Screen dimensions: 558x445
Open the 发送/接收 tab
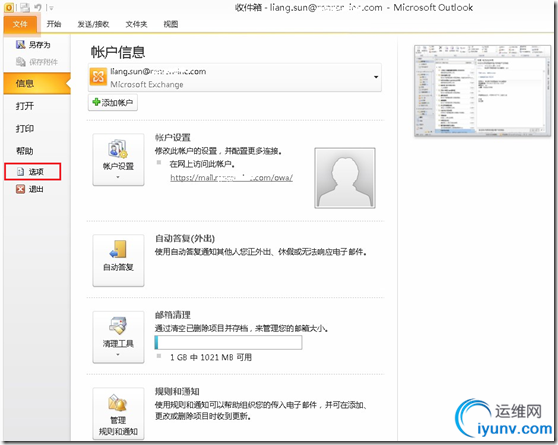[x=93, y=24]
